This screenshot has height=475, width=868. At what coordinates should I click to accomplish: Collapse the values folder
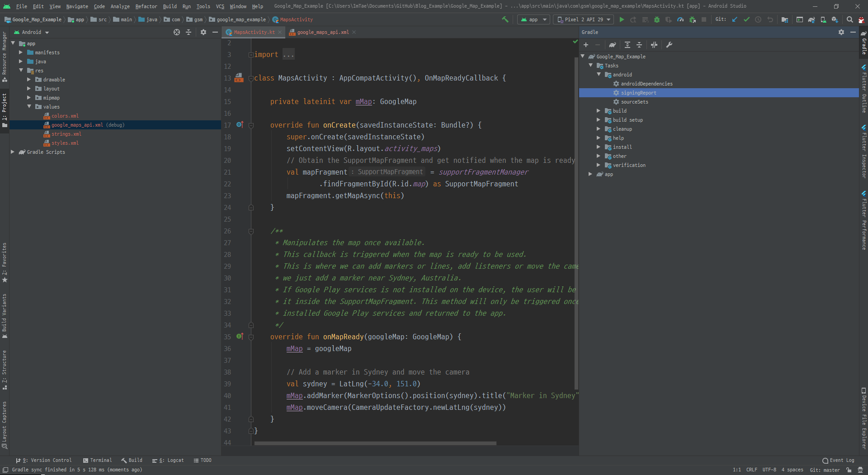click(x=29, y=107)
